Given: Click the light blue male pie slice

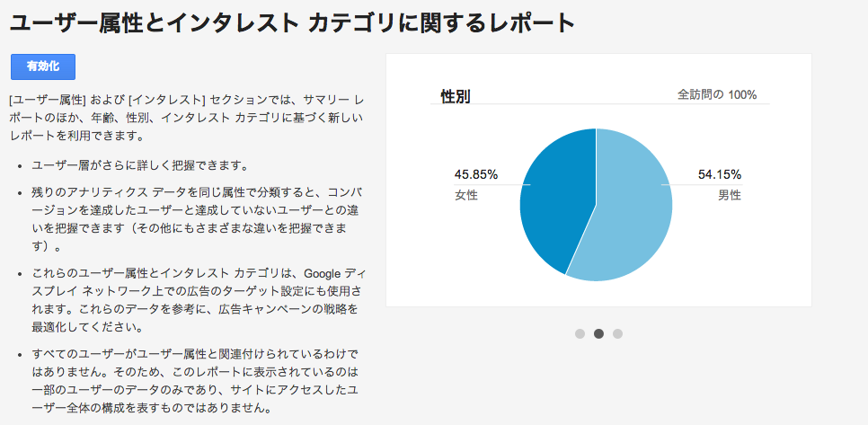Looking at the screenshot, I should [631, 210].
